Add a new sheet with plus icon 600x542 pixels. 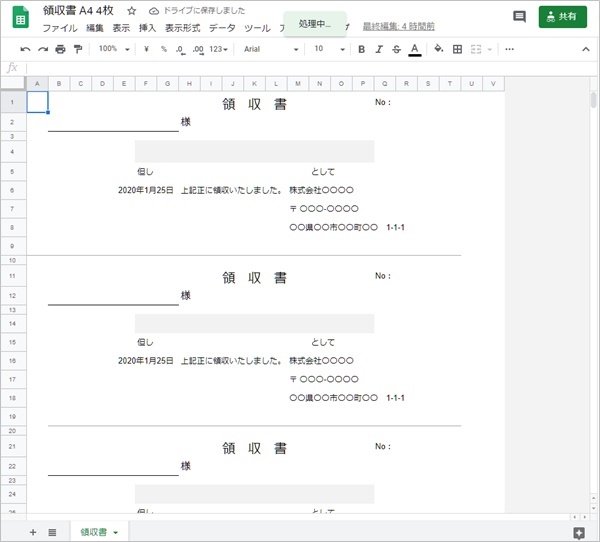(33, 532)
